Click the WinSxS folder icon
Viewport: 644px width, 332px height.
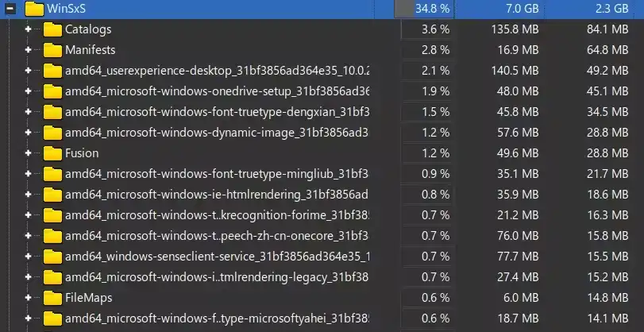coord(33,10)
